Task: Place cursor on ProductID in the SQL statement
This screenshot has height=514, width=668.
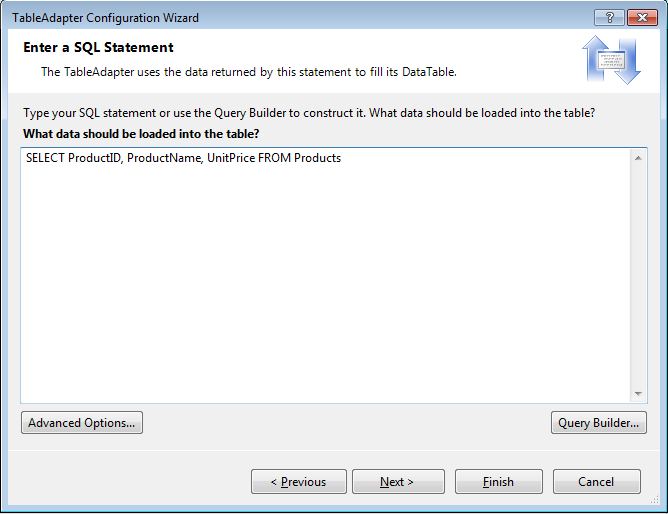Action: click(x=94, y=158)
